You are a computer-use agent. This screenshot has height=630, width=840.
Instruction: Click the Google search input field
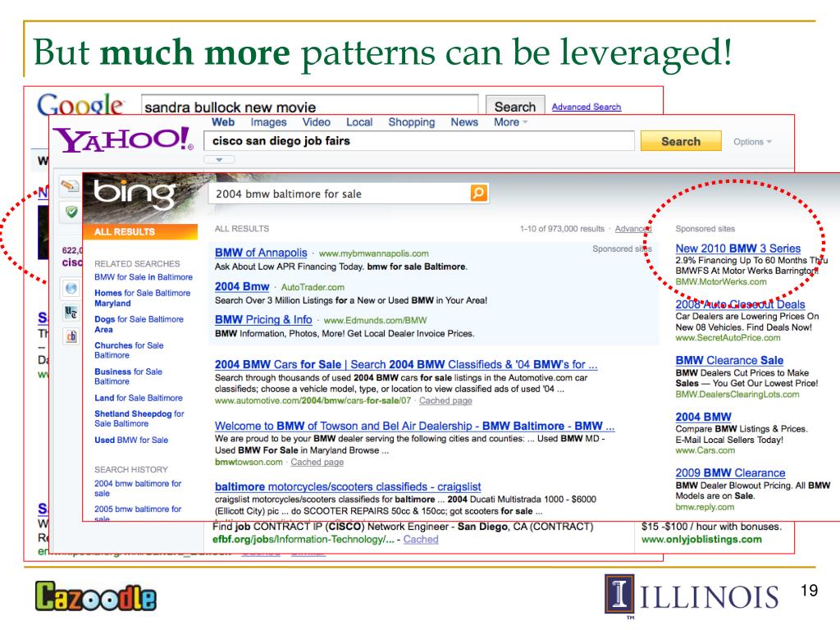click(309, 106)
